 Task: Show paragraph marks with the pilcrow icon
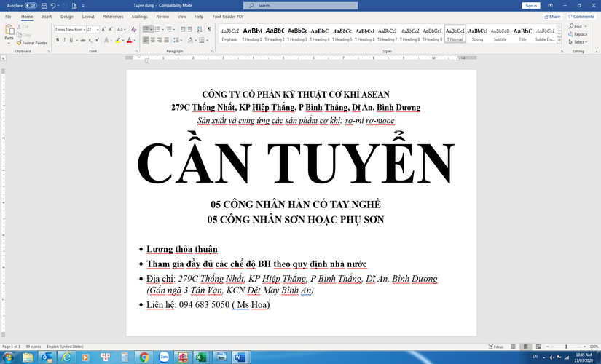click(209, 29)
